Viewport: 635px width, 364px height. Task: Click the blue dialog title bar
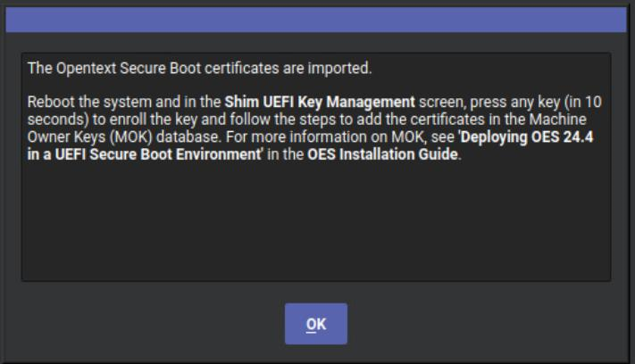point(317,22)
